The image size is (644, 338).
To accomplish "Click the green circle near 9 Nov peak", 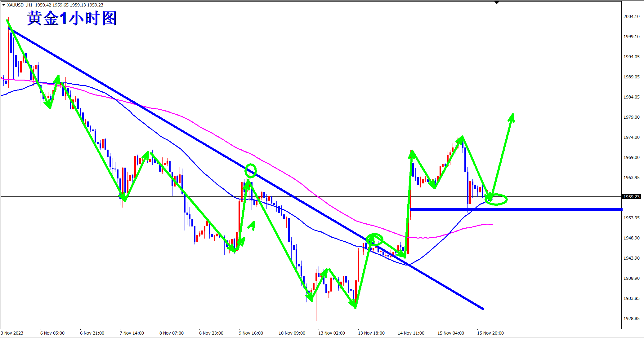I will (251, 171).
